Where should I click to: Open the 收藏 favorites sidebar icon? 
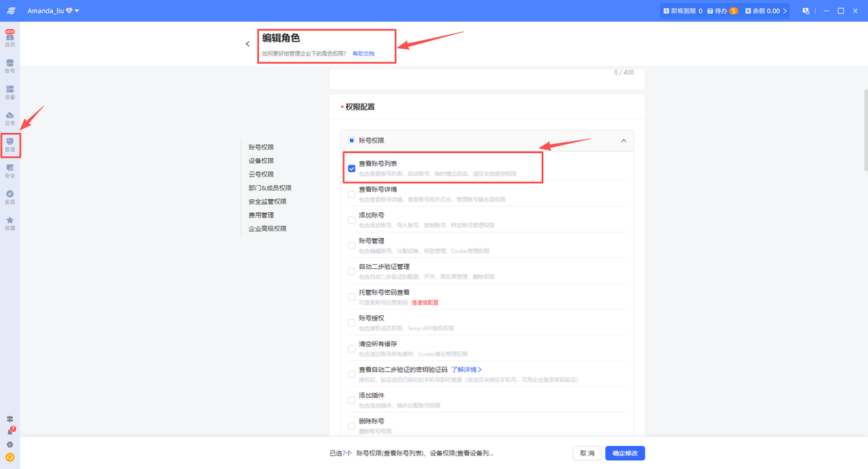[9, 223]
